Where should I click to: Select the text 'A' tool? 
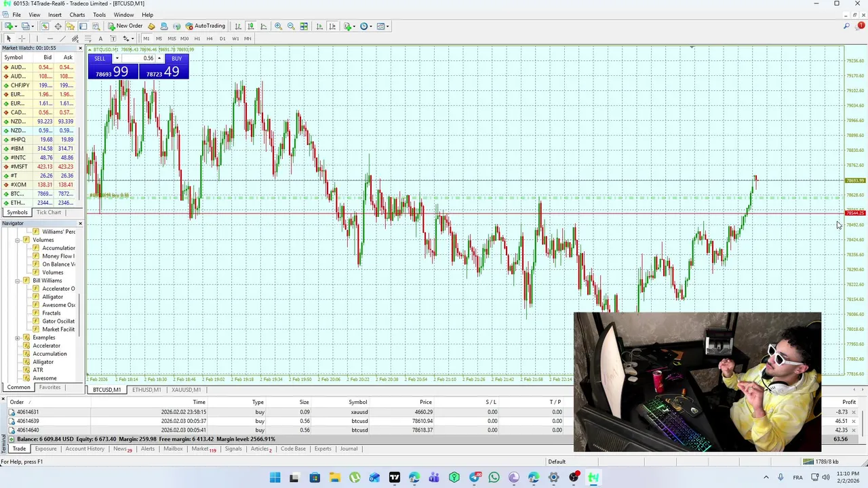pos(100,39)
